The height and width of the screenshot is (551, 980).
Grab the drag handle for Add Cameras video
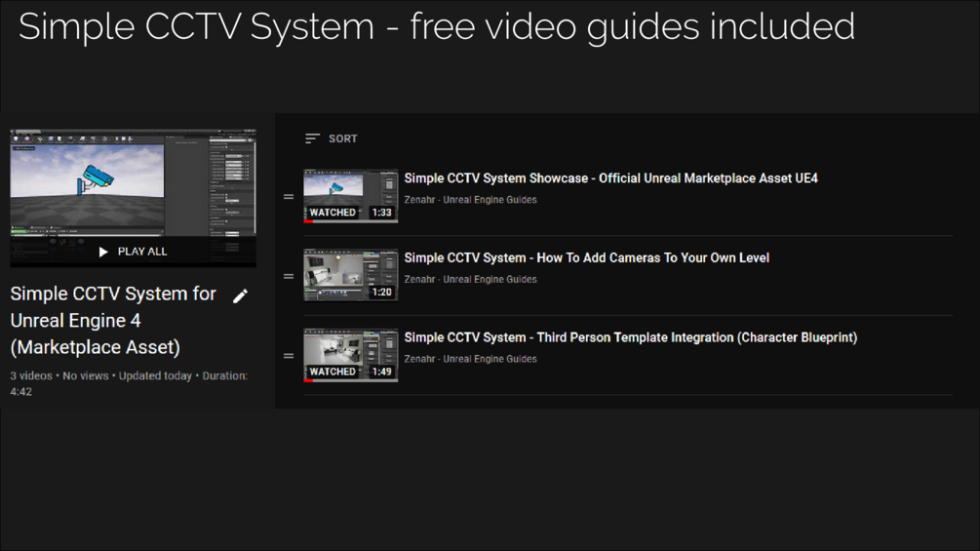point(289,276)
